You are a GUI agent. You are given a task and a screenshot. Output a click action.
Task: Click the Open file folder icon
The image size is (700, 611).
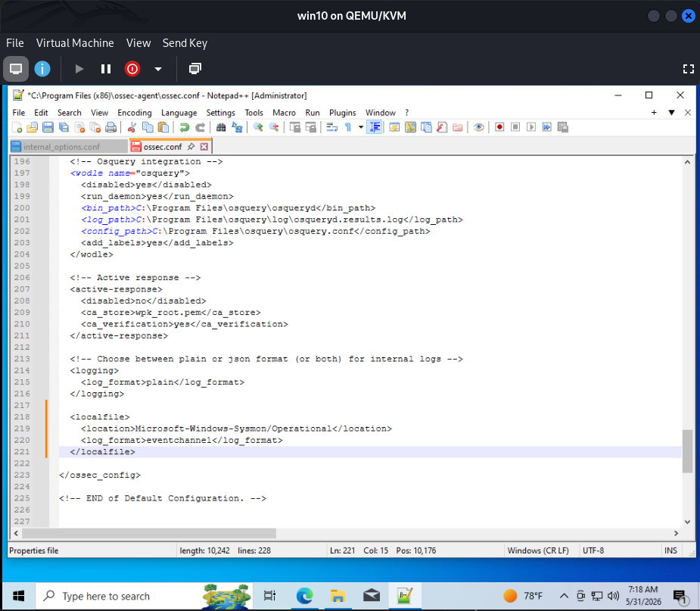coord(32,127)
